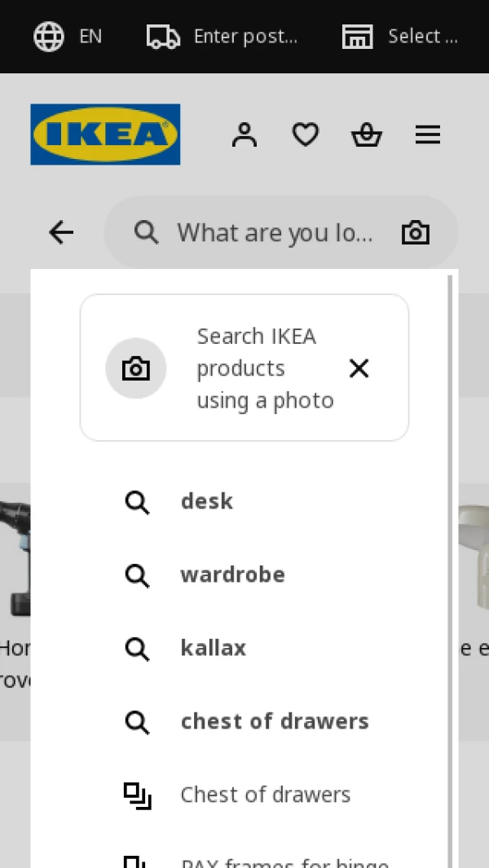Type in the 'What are you looking for' field

coord(275,233)
